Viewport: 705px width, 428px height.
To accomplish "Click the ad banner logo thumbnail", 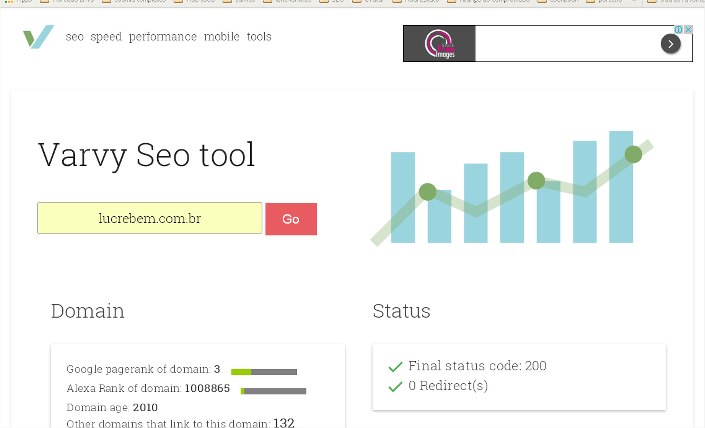I will (x=439, y=44).
